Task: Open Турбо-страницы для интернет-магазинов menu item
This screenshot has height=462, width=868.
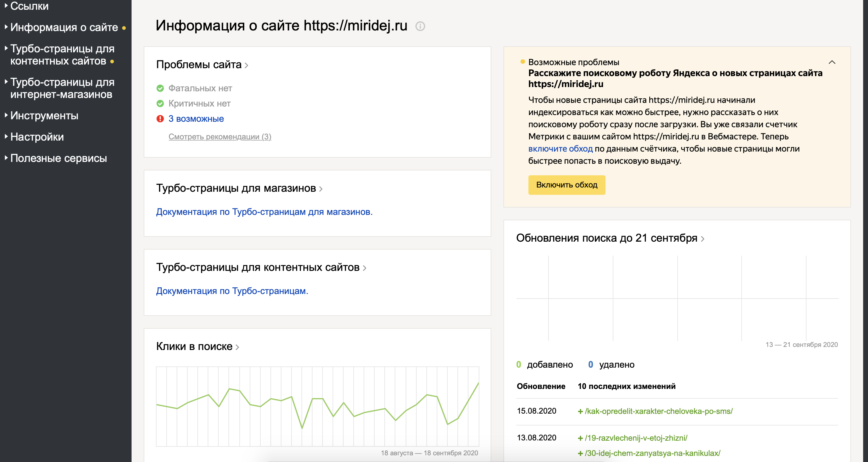Action: pos(62,88)
